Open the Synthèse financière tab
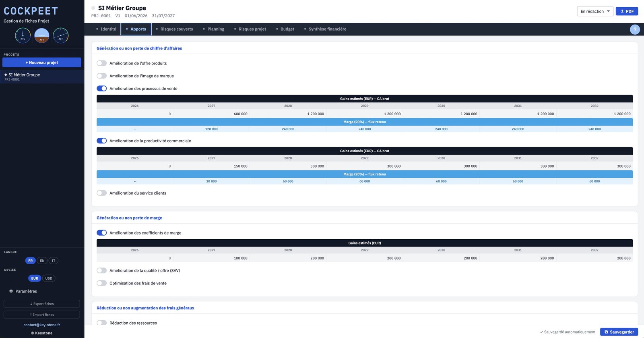The width and height of the screenshot is (644, 338). [x=325, y=29]
